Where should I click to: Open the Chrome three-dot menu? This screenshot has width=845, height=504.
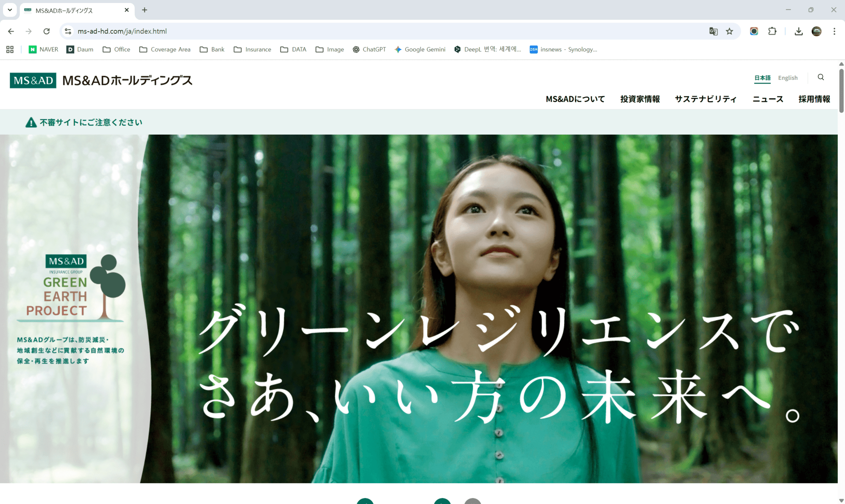point(834,31)
